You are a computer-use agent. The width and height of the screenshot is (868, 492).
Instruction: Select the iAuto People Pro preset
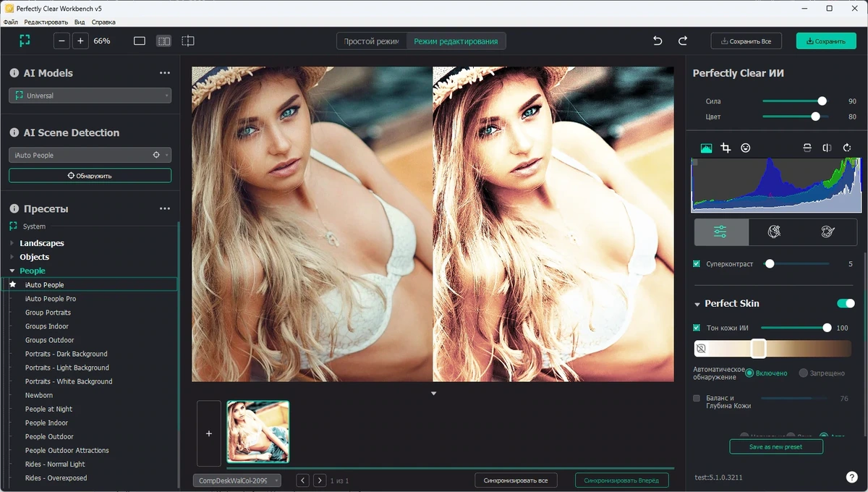pos(51,299)
